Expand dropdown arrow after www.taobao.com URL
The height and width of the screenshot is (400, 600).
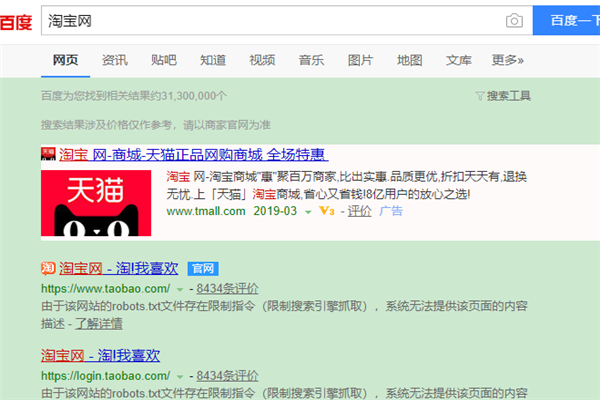179,290
